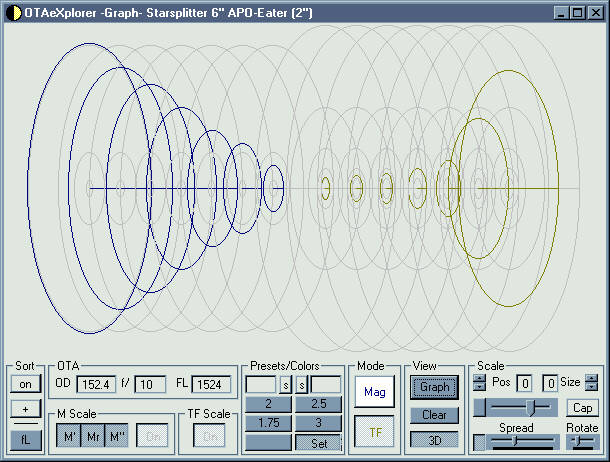Click the Pos stepper up arrow
610x462 pixels.
click(480, 379)
